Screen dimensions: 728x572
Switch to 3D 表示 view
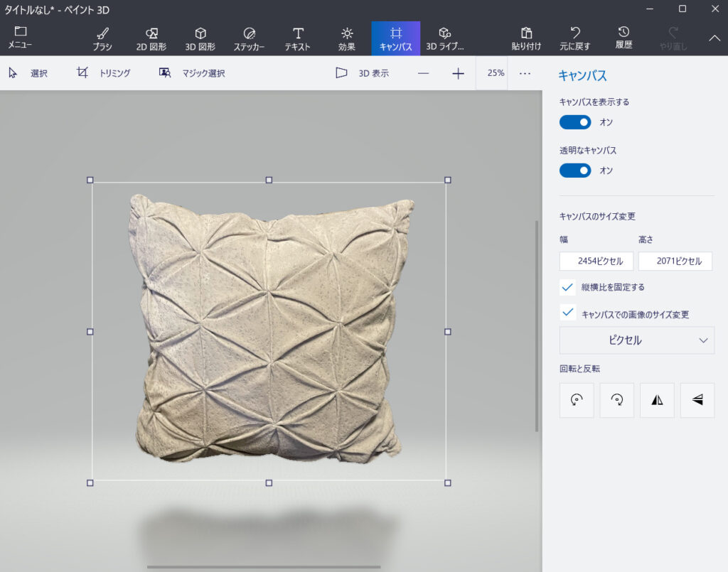pyautogui.click(x=362, y=73)
